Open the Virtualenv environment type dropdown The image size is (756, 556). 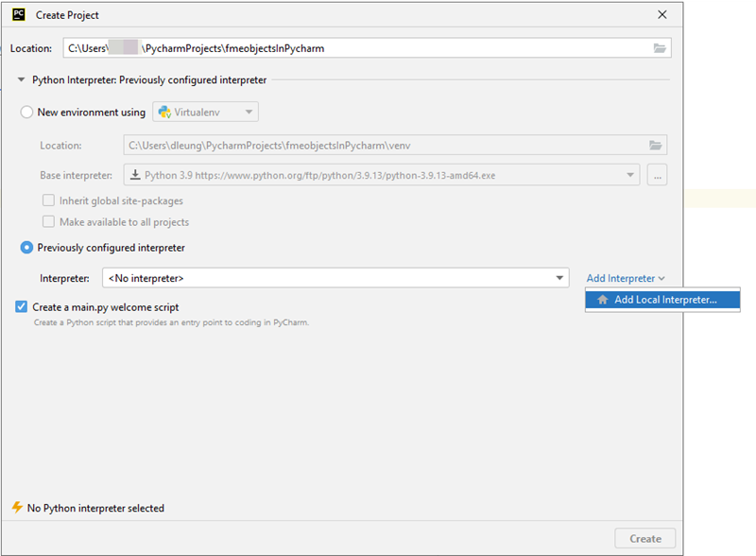coord(248,111)
